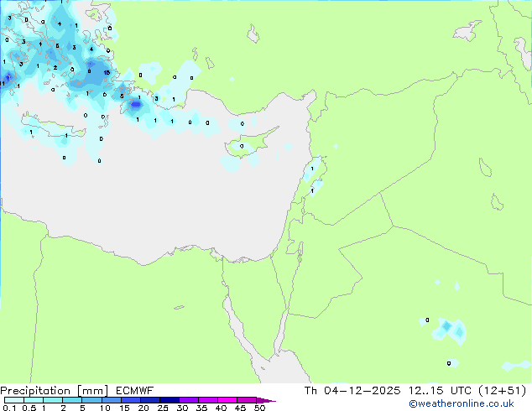Click the legend scale label "15"
Viewport: 532px width, 411px height.
click(x=124, y=408)
